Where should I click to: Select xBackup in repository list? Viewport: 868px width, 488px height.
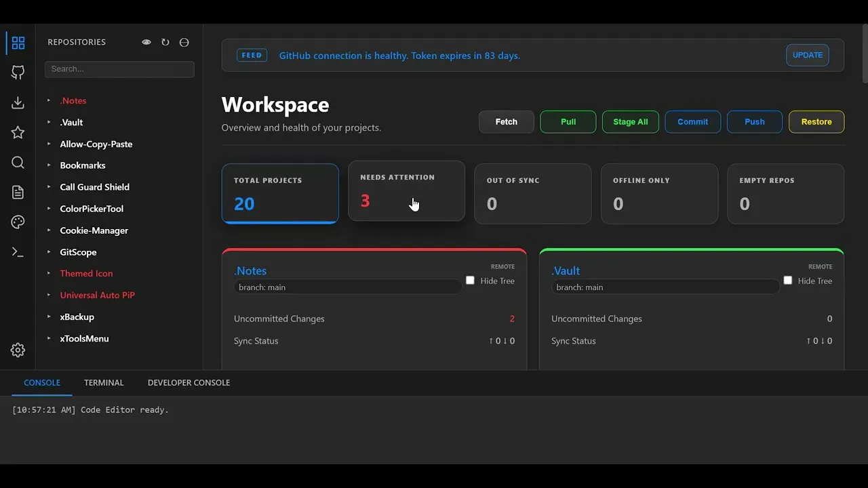click(77, 317)
